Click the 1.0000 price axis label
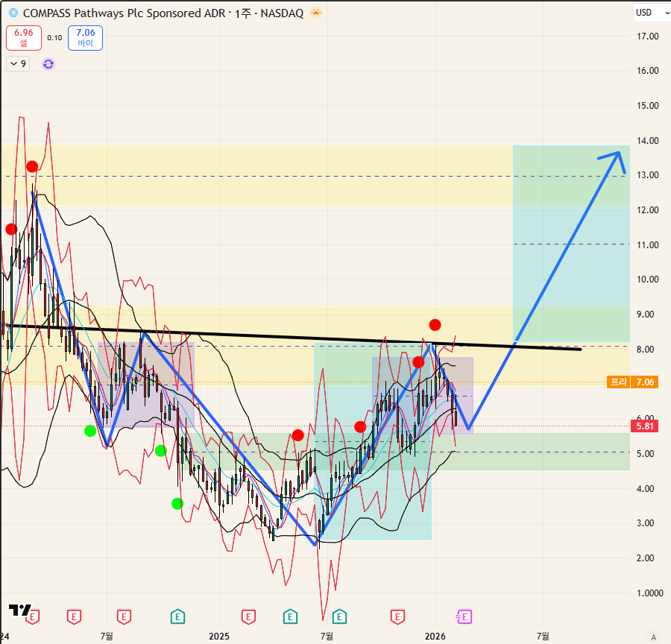The width and height of the screenshot is (671, 644). (649, 593)
